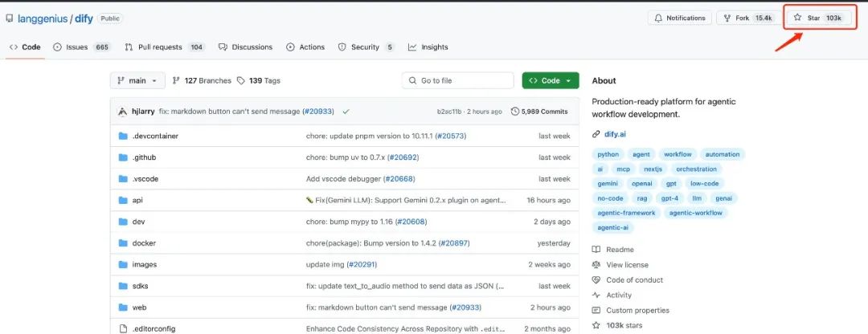Select the rag topic tag
The height and width of the screenshot is (334, 868).
(x=641, y=198)
